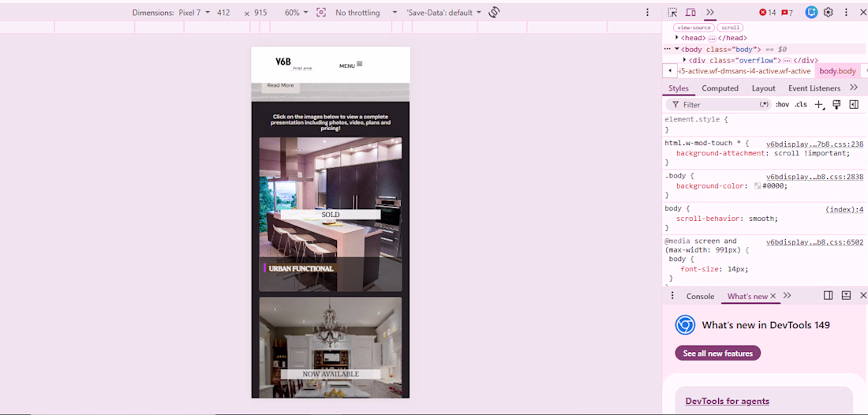Click the scroll-behavior smooth value
Viewport: 868px width, 415px height.
[763, 219]
